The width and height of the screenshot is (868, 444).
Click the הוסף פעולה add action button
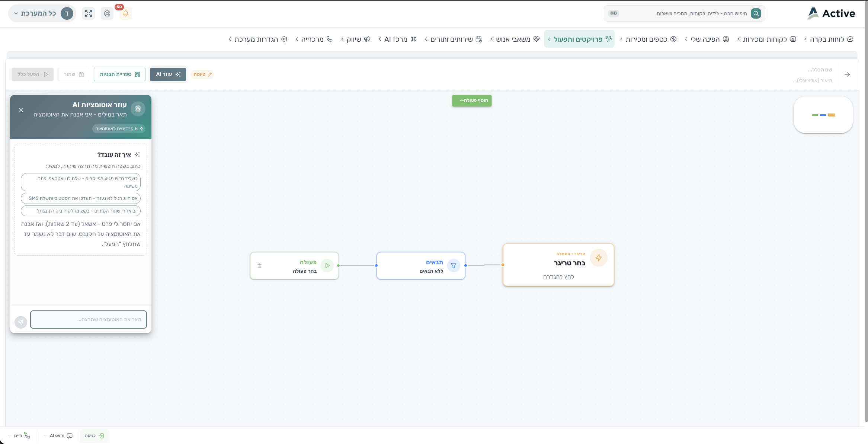[x=472, y=100]
